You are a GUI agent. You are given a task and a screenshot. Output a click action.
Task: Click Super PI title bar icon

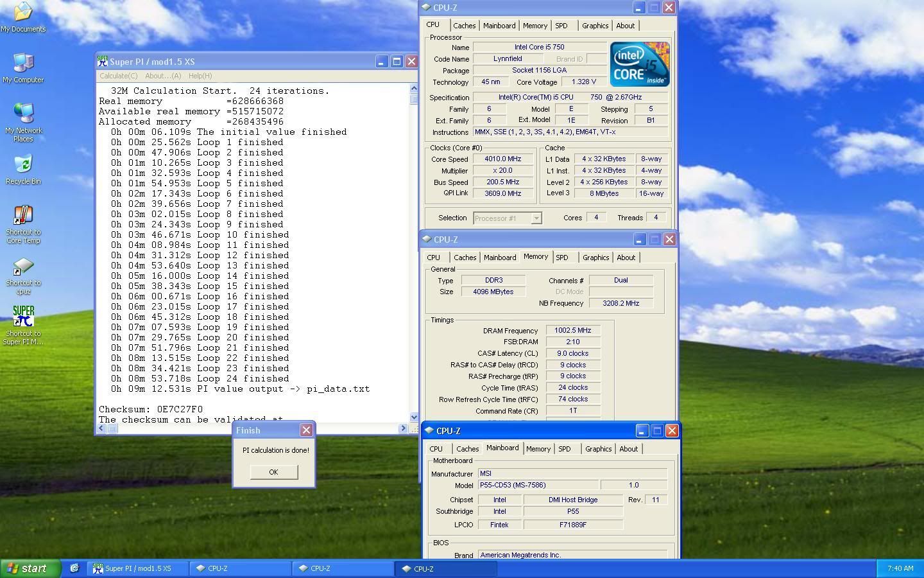point(103,62)
